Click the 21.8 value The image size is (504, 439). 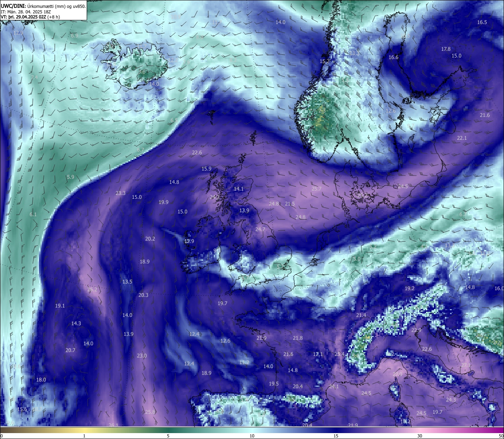[298, 338]
